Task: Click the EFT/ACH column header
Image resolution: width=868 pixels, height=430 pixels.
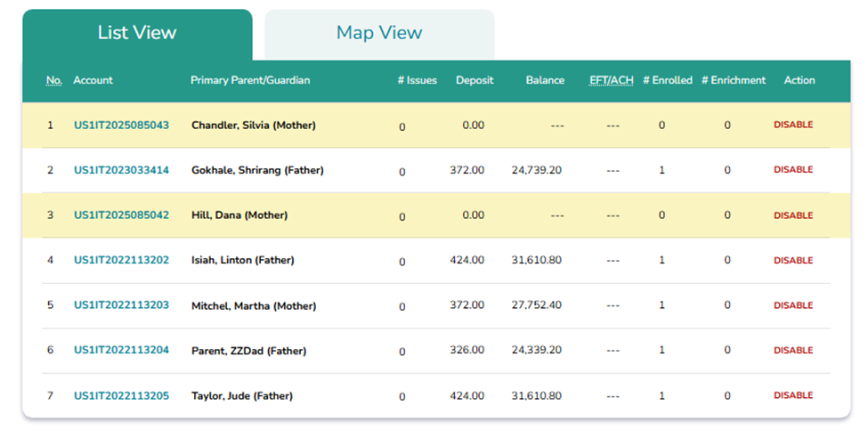Action: pyautogui.click(x=612, y=80)
